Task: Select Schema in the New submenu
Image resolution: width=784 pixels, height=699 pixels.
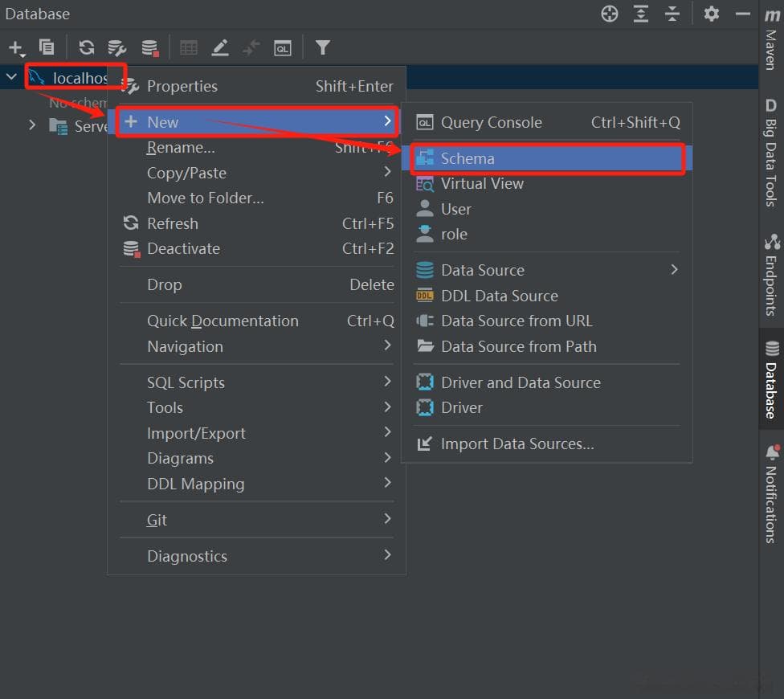Action: coord(548,158)
